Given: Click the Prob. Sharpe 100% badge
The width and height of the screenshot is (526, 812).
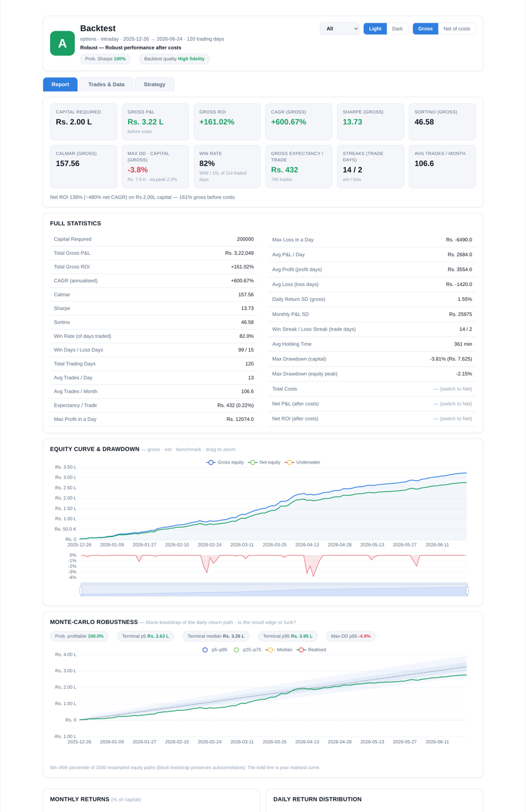Looking at the screenshot, I should click(x=106, y=59).
